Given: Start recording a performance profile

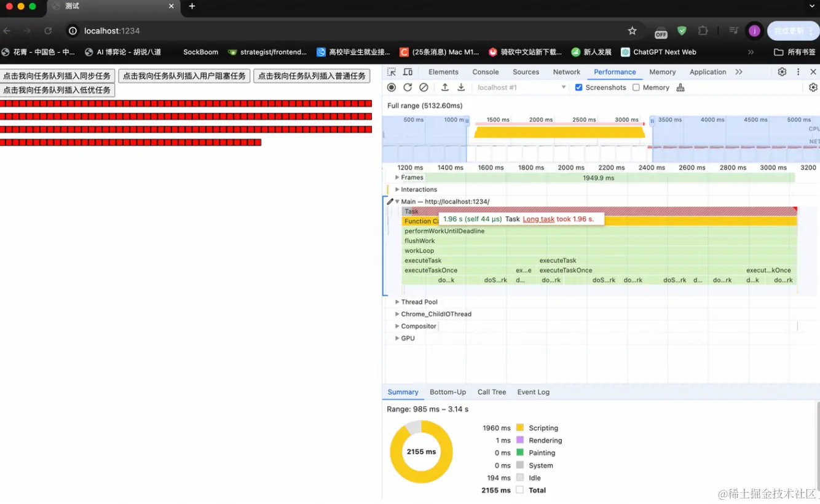Looking at the screenshot, I should [x=392, y=87].
